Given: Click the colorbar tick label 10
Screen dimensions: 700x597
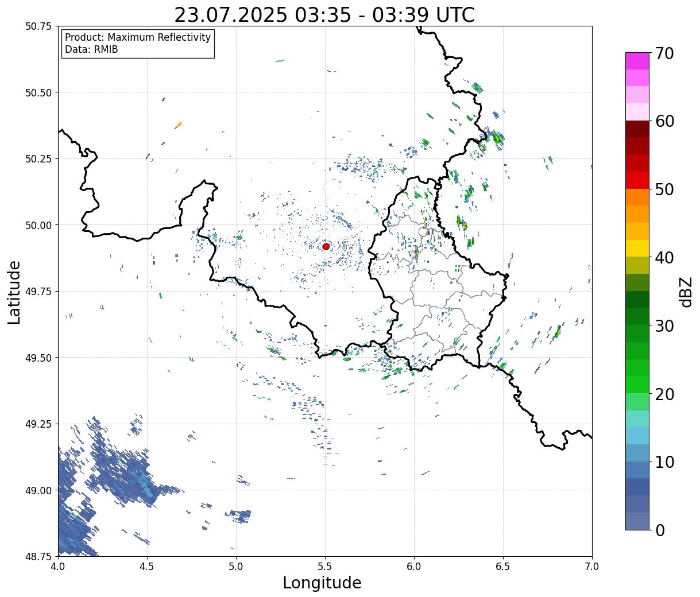Looking at the screenshot, I should [x=664, y=462].
